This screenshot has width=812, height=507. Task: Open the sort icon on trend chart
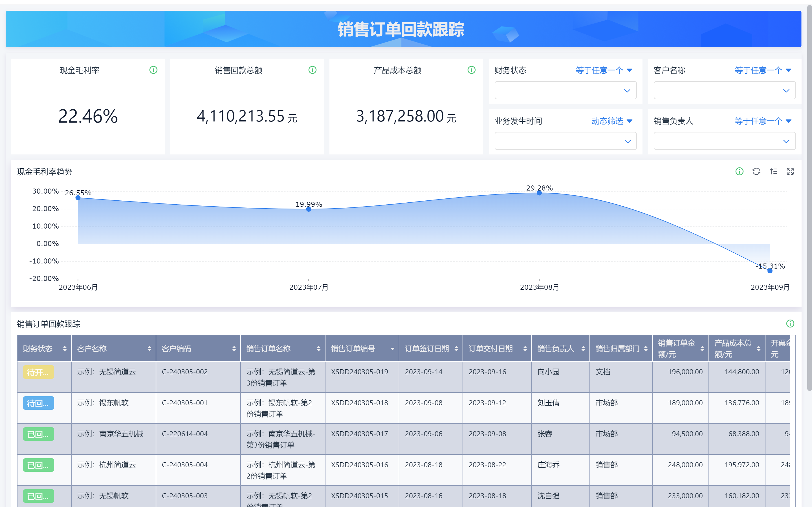[773, 172]
